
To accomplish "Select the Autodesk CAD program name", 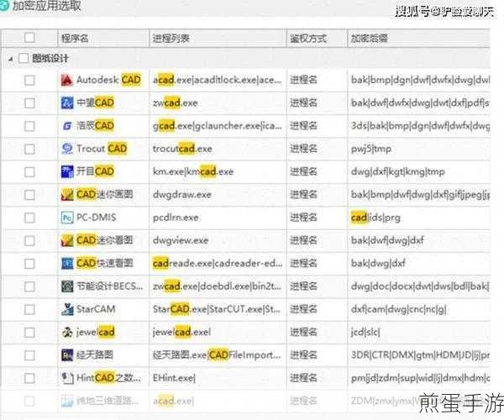I will click(108, 80).
